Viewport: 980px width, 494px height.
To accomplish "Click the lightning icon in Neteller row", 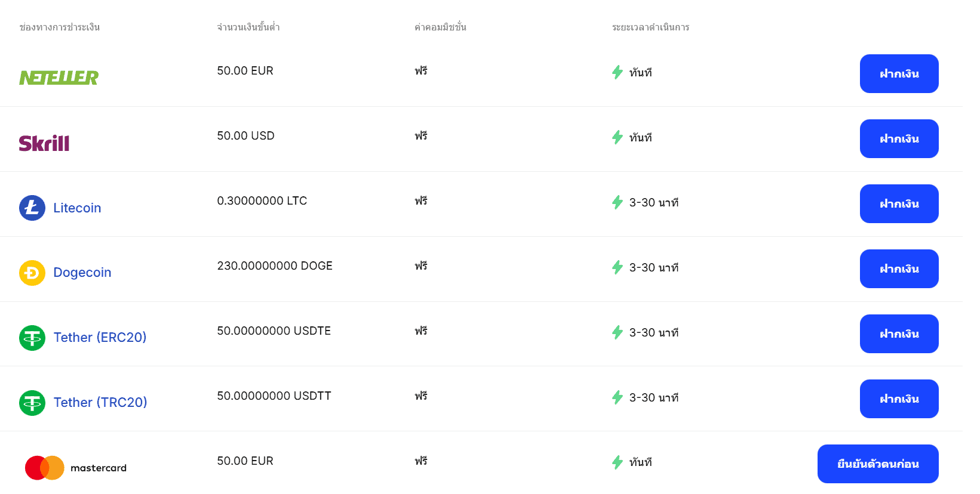I will 618,72.
